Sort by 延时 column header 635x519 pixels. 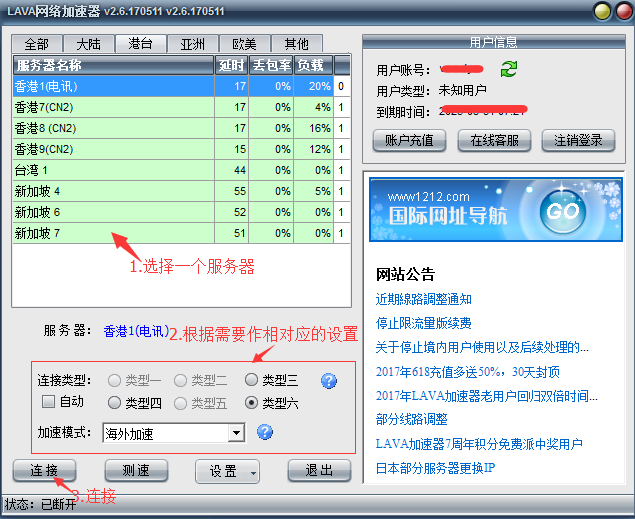point(231,65)
